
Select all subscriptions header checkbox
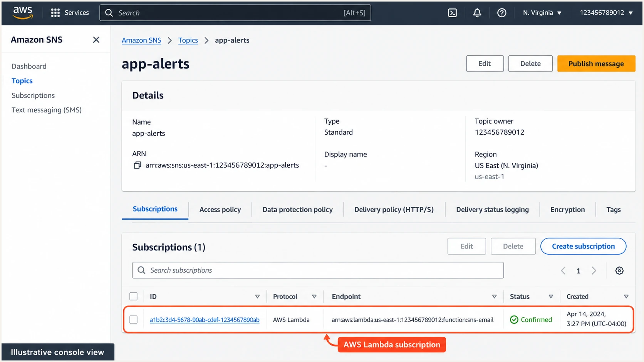click(x=133, y=296)
